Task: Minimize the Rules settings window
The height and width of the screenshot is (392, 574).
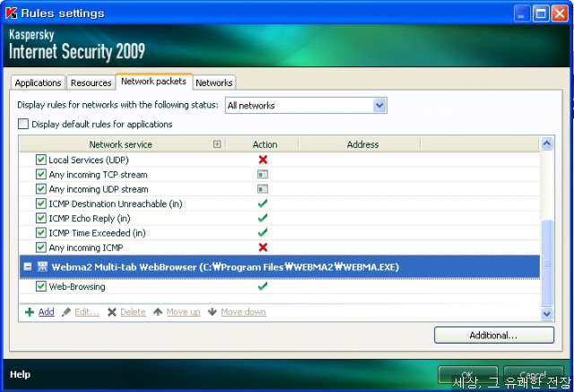Action: (522, 13)
